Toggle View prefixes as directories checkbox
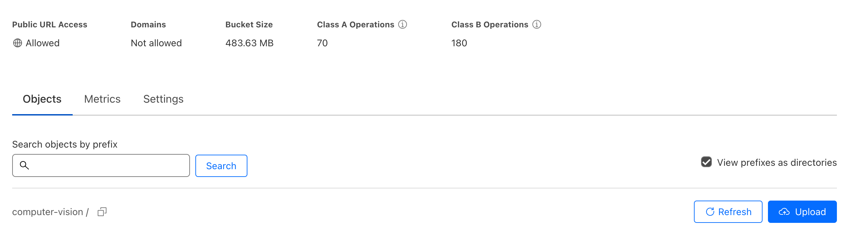The width and height of the screenshot is (868, 233). click(x=706, y=162)
